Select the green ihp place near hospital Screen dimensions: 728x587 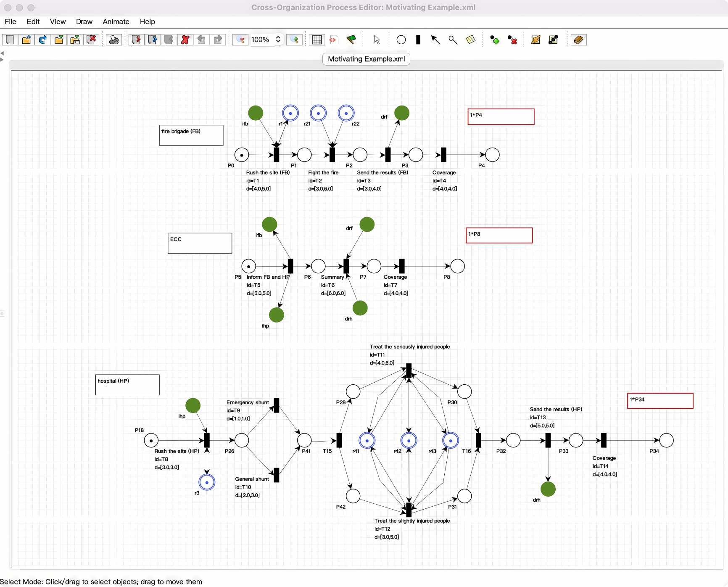pos(193,406)
